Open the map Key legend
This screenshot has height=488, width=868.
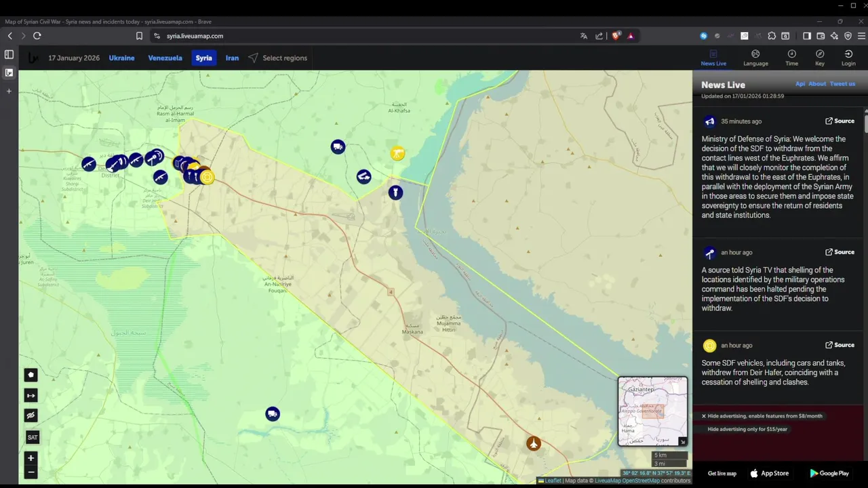click(820, 58)
